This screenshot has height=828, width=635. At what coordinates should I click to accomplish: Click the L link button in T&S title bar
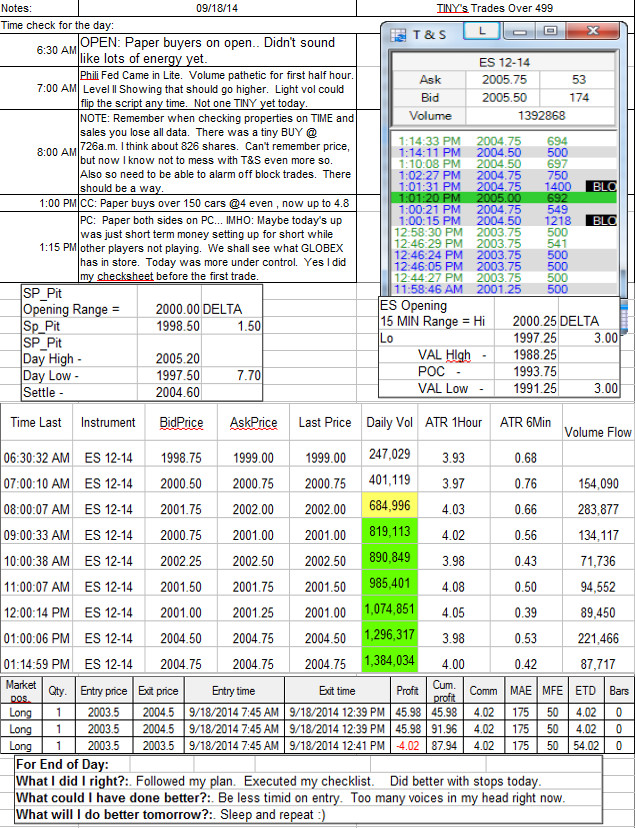click(x=482, y=31)
